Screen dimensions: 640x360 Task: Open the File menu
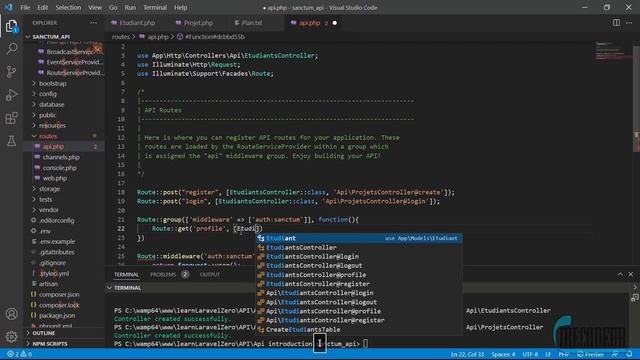point(25,7)
